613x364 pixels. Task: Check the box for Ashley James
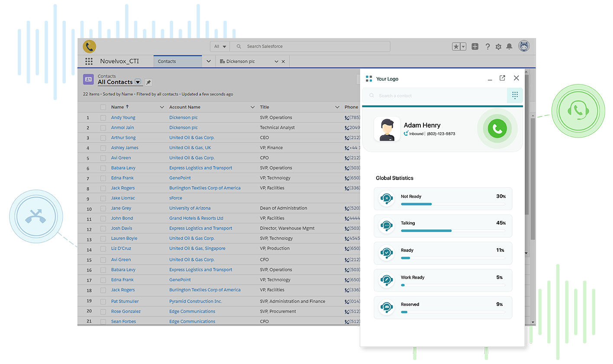click(x=103, y=148)
